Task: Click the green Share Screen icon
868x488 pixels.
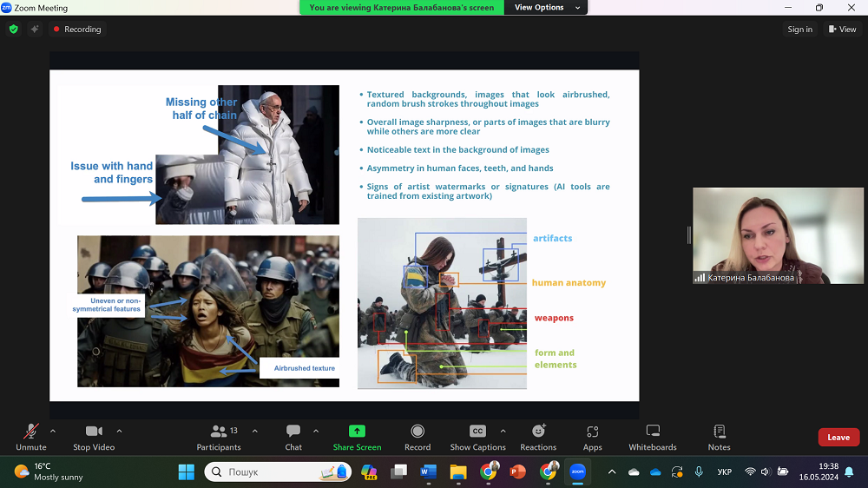Action: 357,432
